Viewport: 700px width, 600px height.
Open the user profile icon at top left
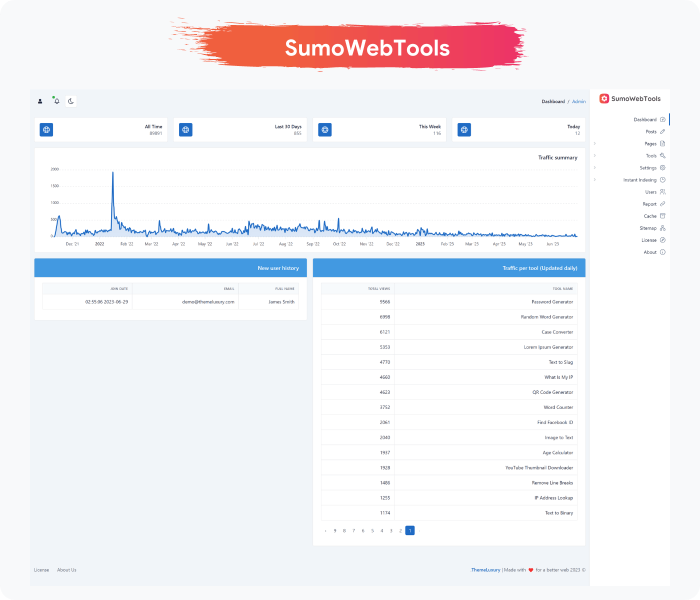(x=40, y=101)
